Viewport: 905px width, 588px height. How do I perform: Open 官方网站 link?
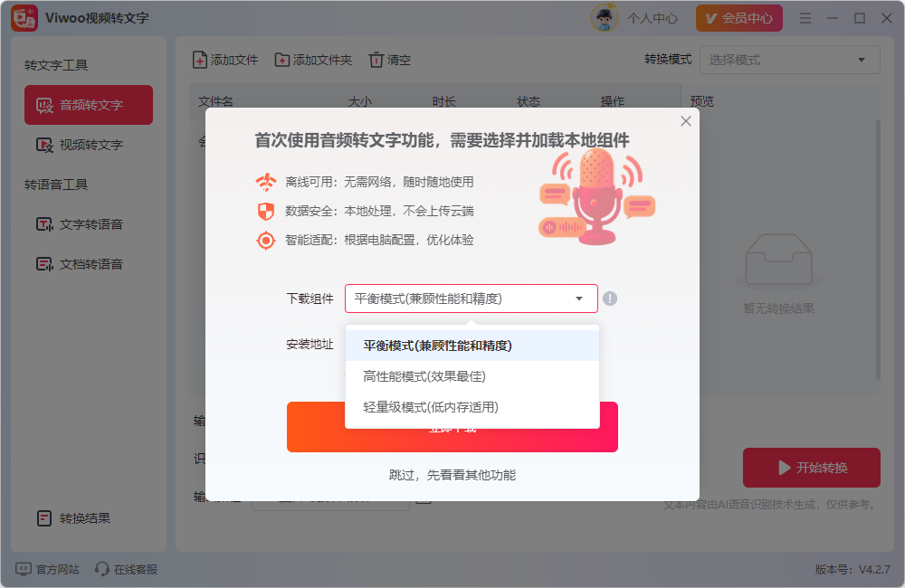click(x=47, y=570)
